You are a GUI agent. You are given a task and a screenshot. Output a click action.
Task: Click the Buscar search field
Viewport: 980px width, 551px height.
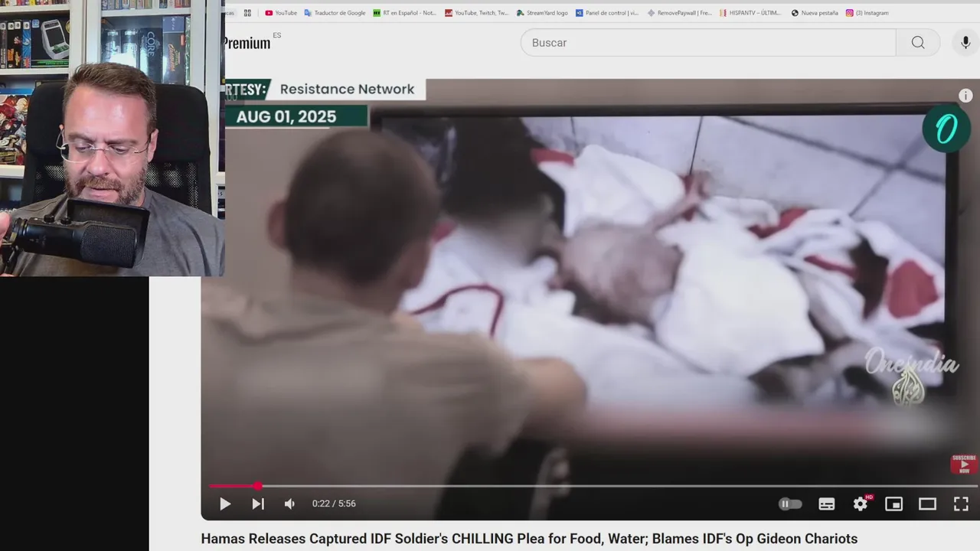(x=708, y=43)
